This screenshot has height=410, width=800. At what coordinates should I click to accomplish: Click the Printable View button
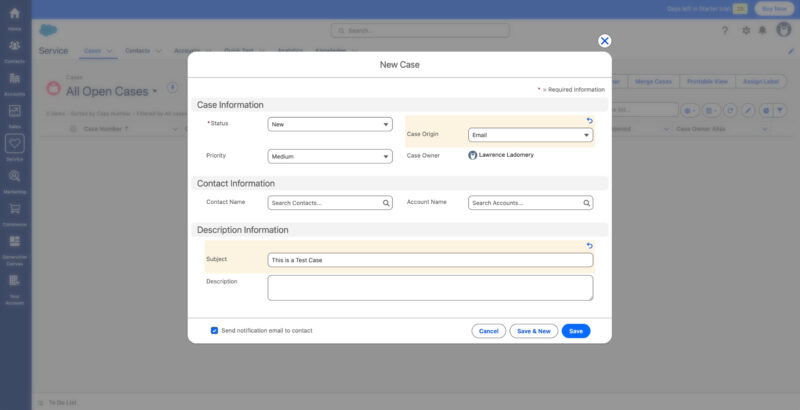[x=707, y=82]
